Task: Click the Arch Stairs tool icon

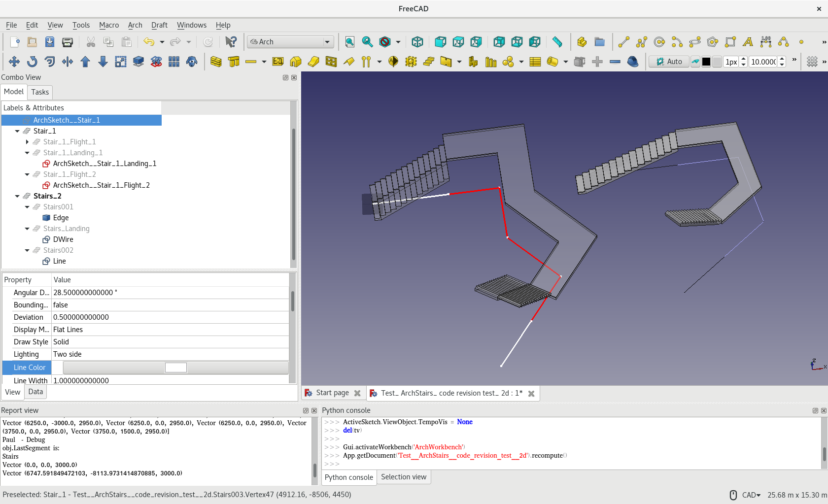Action: 429,62
